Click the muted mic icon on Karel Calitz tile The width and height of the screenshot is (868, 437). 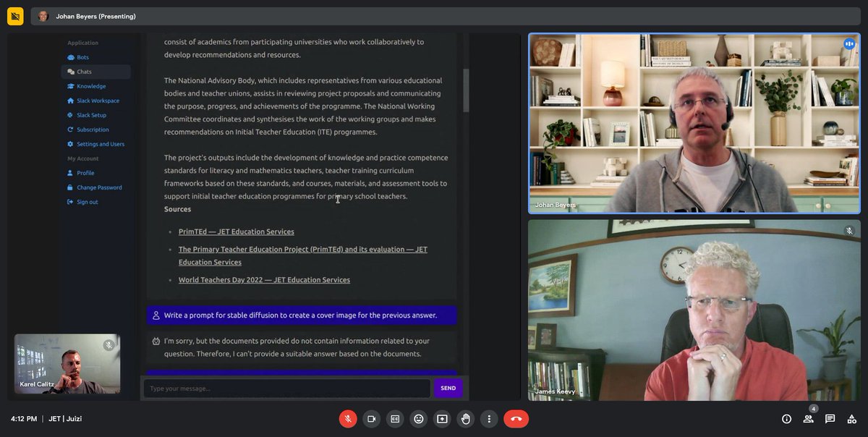point(109,345)
